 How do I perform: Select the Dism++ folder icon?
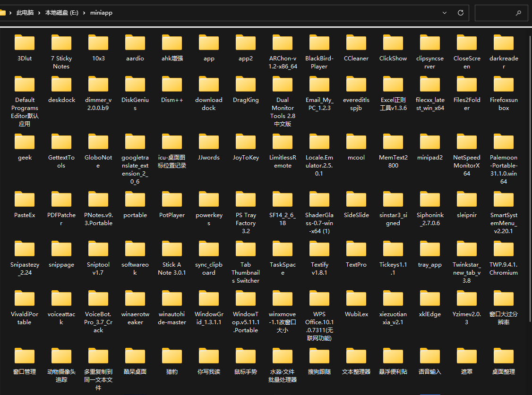pyautogui.click(x=172, y=84)
